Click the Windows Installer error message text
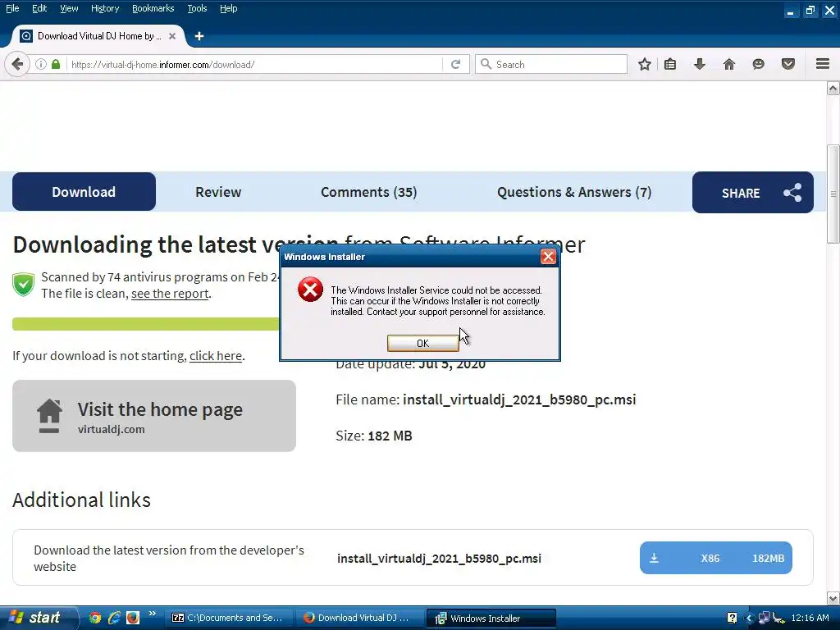The image size is (840, 630). pos(437,301)
